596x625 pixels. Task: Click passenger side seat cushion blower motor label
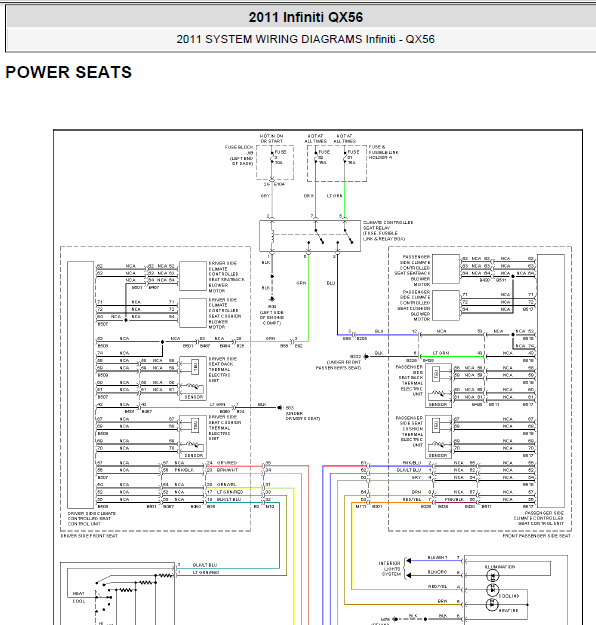414,306
